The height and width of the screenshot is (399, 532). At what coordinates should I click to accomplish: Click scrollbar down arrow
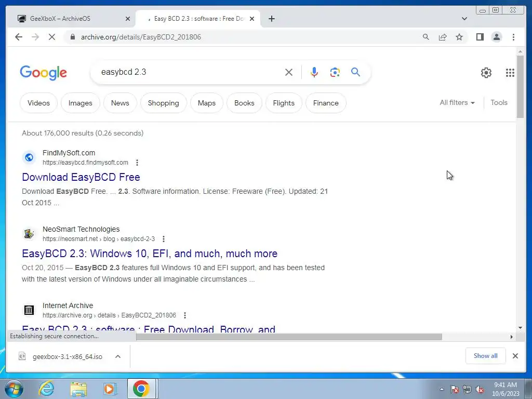pos(520,328)
